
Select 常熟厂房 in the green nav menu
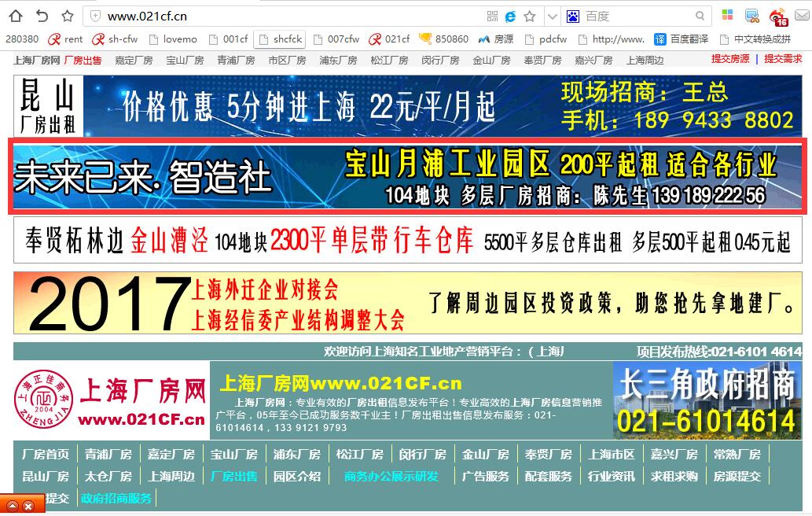737,455
